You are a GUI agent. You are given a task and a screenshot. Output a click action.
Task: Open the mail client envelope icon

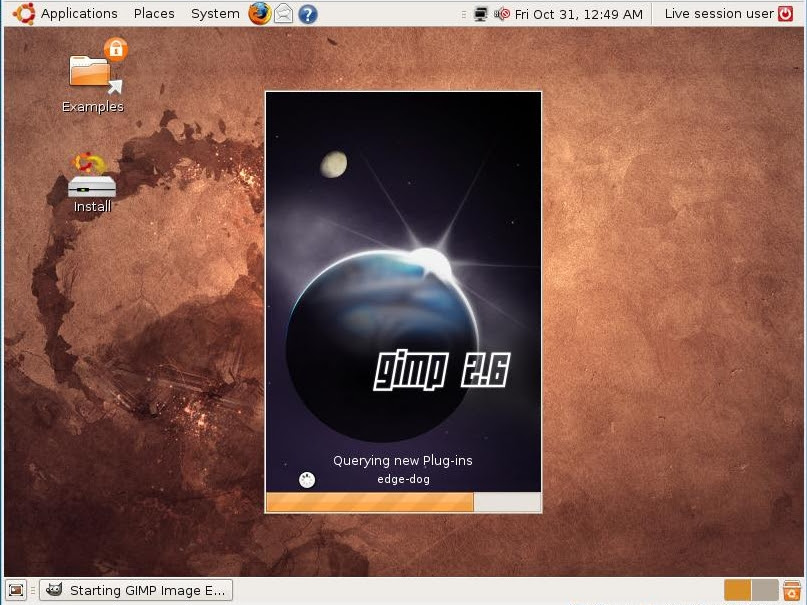coord(284,14)
